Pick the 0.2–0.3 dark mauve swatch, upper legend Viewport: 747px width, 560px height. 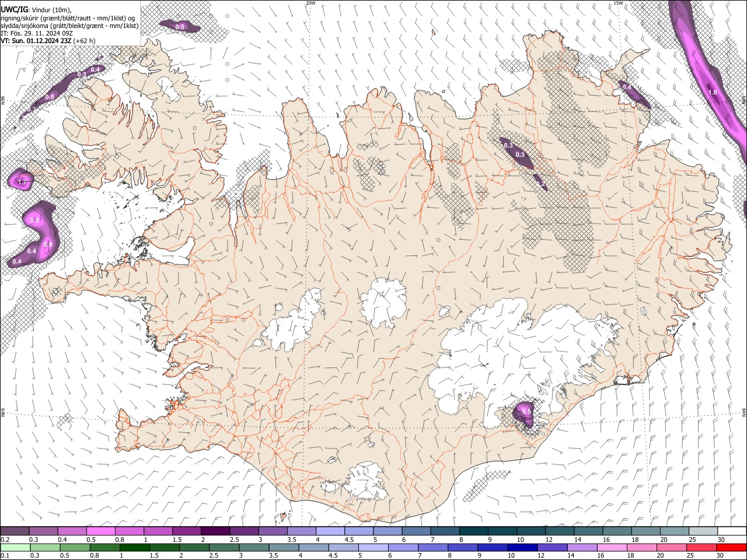click(15, 531)
